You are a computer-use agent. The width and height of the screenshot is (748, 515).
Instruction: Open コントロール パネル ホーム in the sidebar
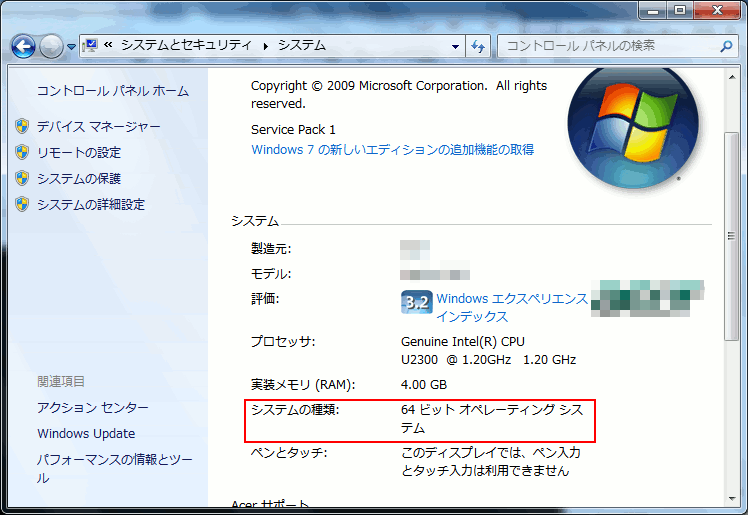(112, 91)
